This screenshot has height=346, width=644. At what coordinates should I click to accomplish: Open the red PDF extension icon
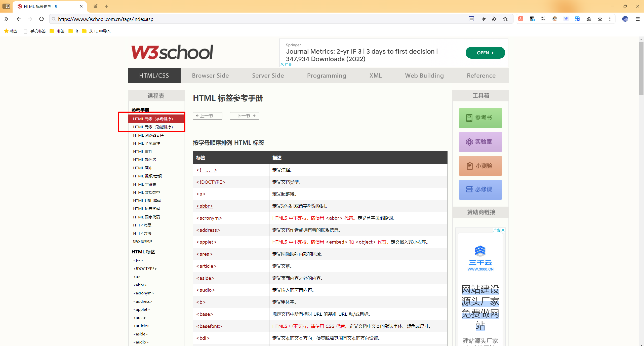(x=521, y=19)
